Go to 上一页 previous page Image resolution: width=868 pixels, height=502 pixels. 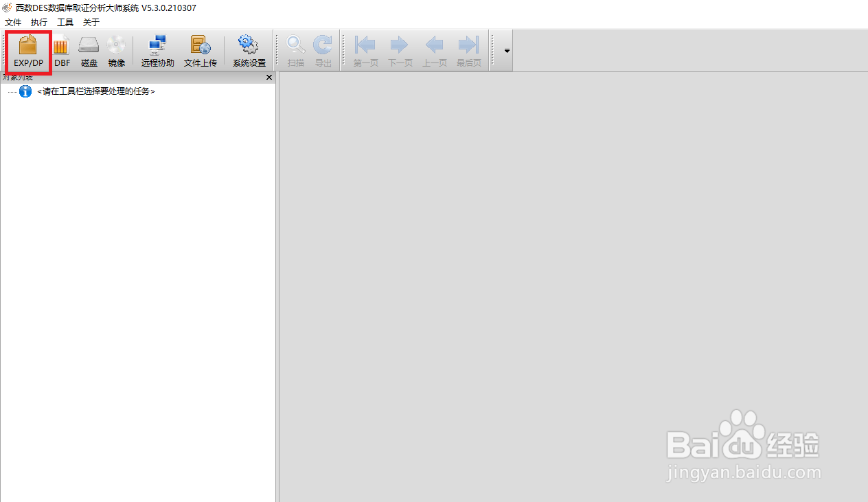[434, 52]
